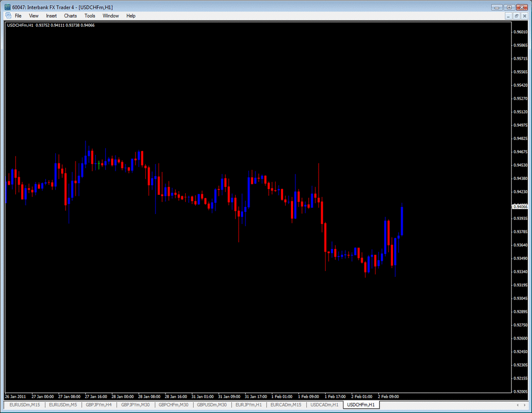The image size is (532, 413).
Task: Switch to the USDCADm,H1 chart tab
Action: click(x=325, y=405)
